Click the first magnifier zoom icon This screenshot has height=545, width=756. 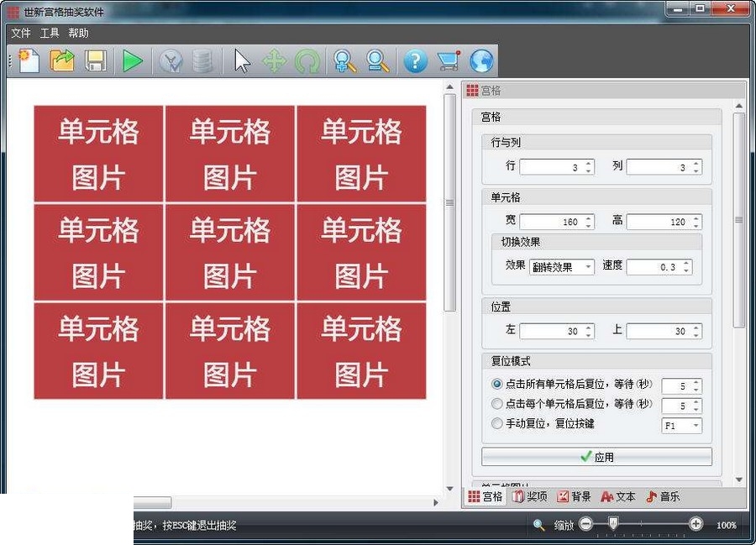coord(344,61)
